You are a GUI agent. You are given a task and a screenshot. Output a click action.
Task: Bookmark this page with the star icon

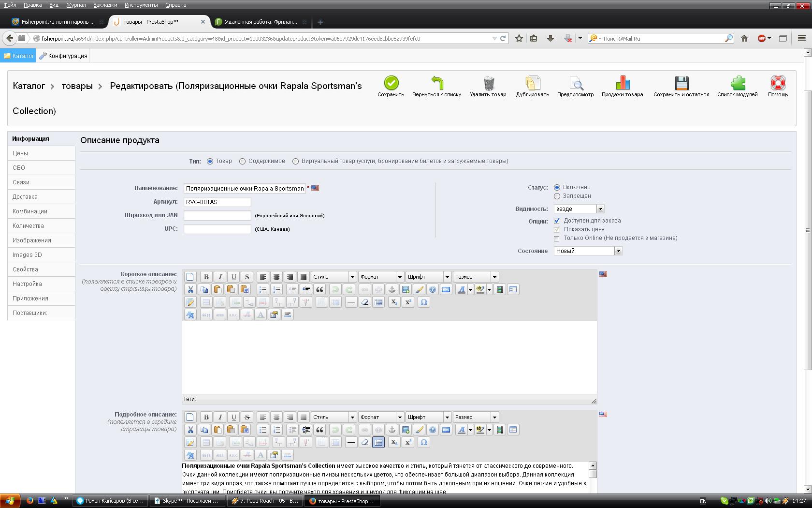(x=519, y=38)
